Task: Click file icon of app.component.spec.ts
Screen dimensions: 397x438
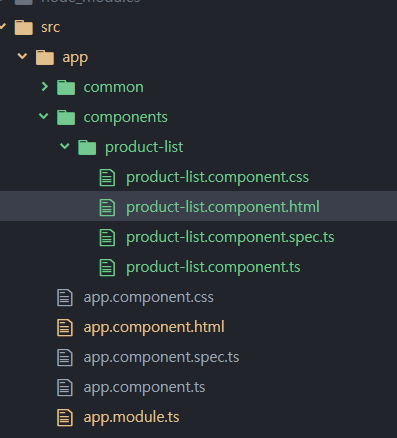Action: pos(65,358)
